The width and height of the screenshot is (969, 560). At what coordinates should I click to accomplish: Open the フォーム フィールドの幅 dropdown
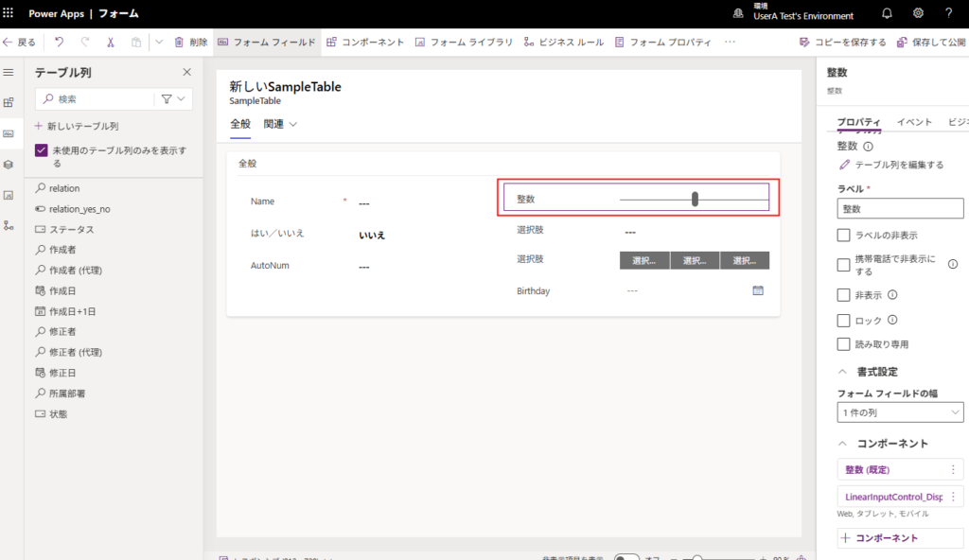[x=900, y=412]
